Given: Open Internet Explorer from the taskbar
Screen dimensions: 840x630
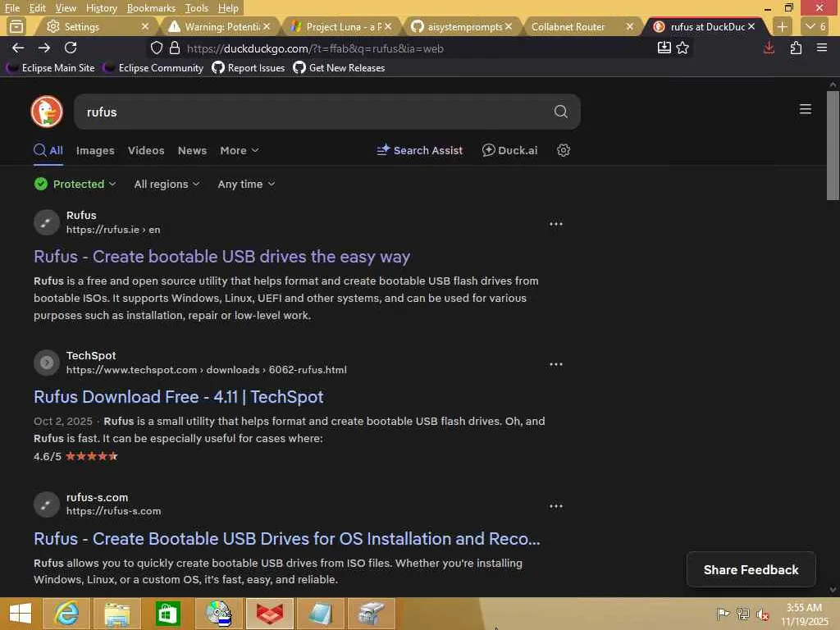Looking at the screenshot, I should pos(66,614).
